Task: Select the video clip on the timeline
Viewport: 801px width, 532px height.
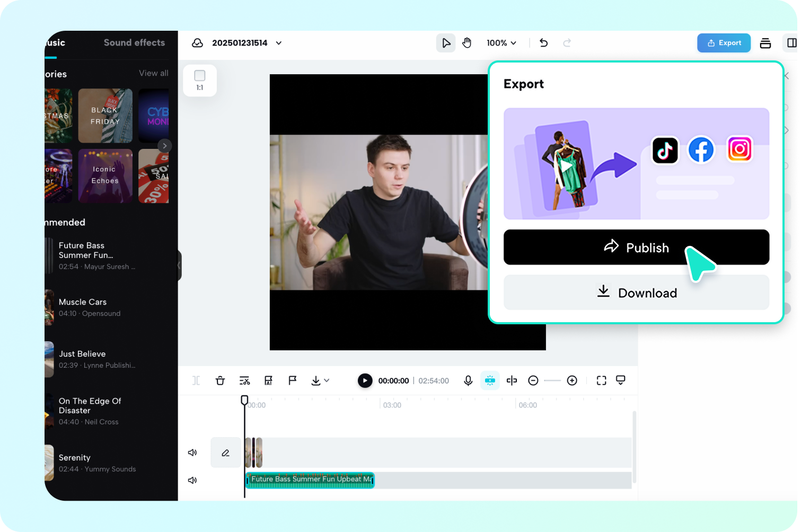Action: [x=253, y=453]
